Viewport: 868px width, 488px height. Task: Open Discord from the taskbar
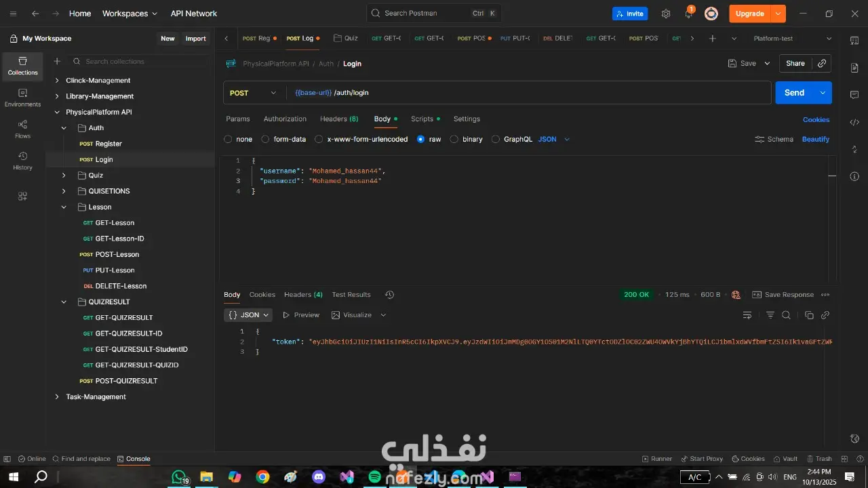pos(318,477)
